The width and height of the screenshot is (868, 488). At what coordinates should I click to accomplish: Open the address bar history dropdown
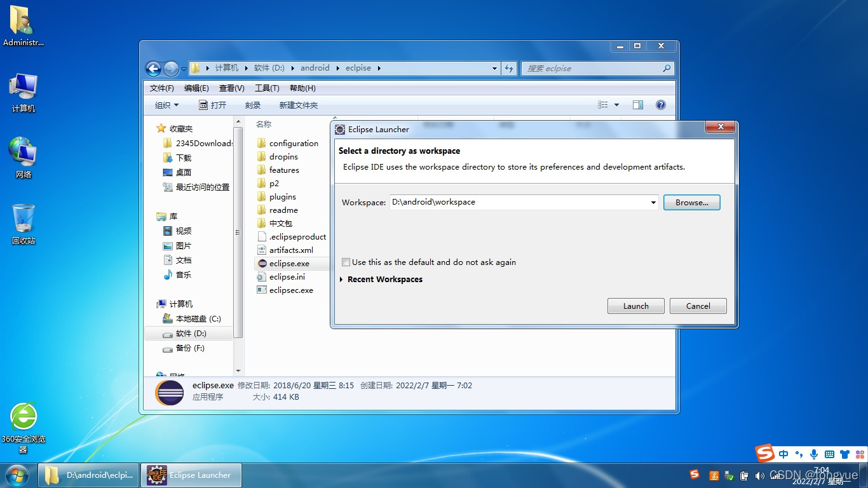tap(494, 68)
